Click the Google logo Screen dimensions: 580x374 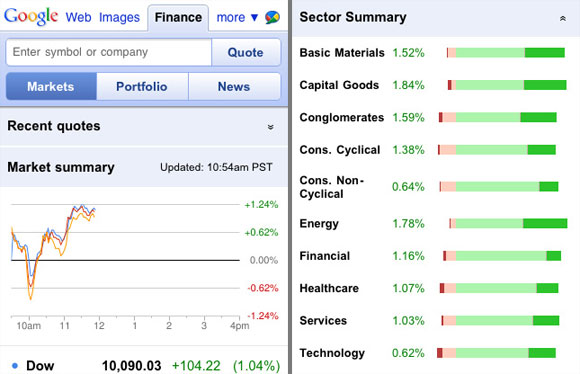point(31,17)
